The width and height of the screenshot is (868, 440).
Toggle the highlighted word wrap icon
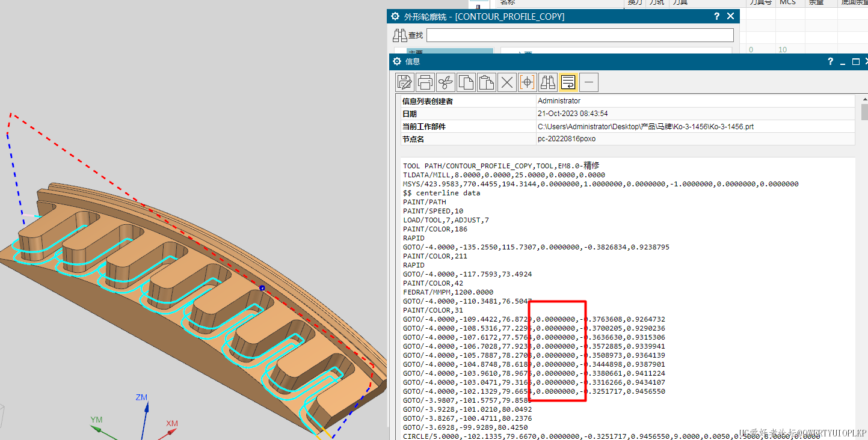tap(568, 82)
